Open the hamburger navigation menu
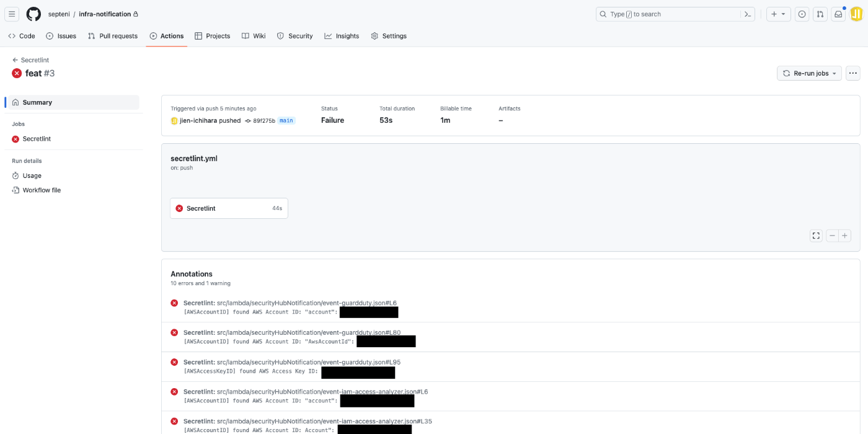868x434 pixels. [12, 14]
